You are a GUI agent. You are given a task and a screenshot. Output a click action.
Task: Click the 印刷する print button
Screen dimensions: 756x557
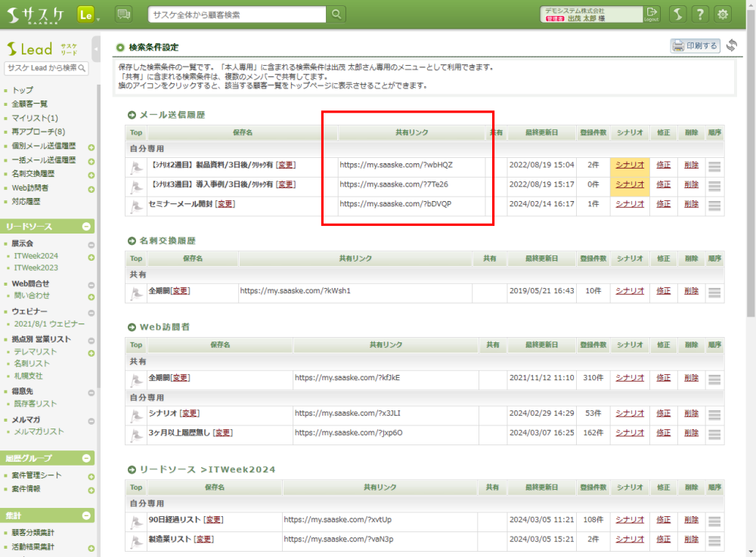(x=695, y=46)
